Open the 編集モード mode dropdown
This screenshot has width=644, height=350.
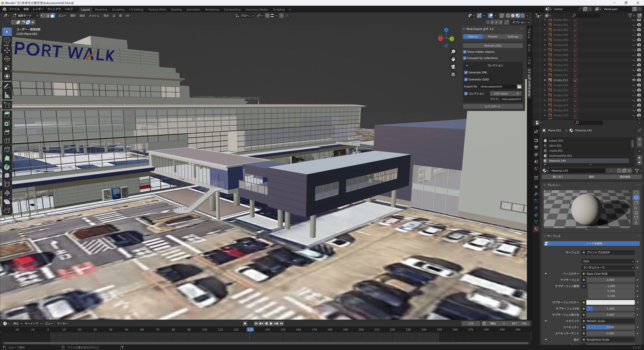click(x=25, y=16)
